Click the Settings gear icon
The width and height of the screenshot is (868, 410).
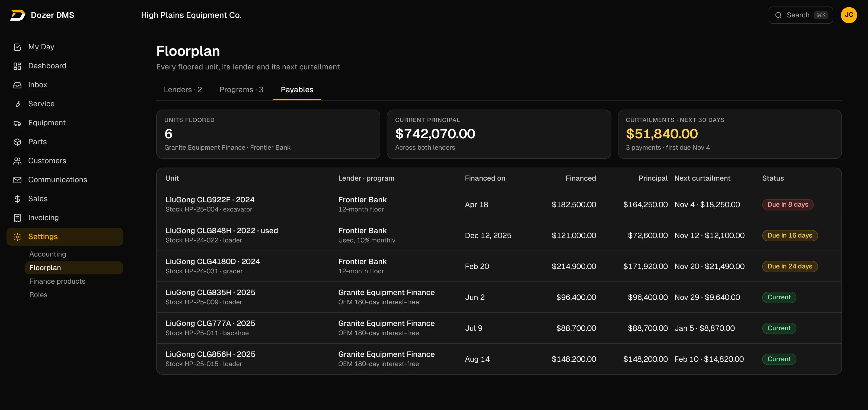coord(17,237)
